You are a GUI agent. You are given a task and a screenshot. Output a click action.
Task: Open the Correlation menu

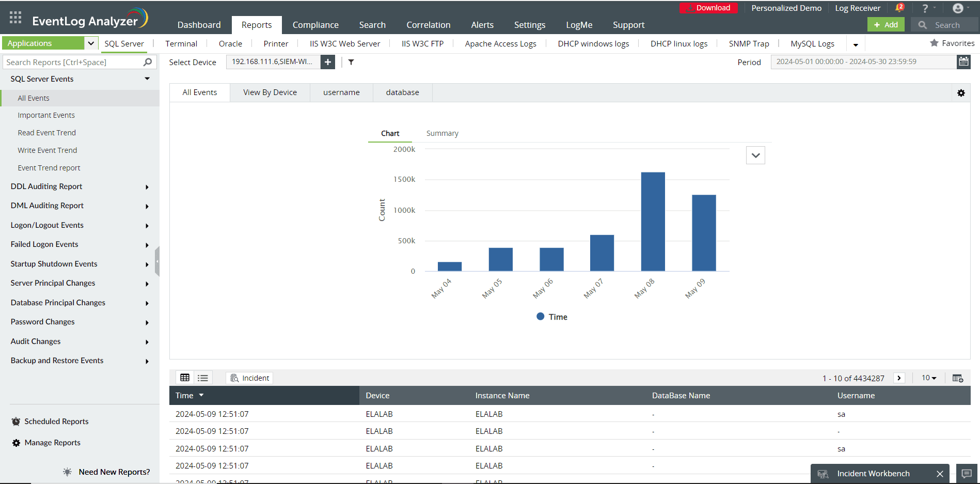[429, 24]
